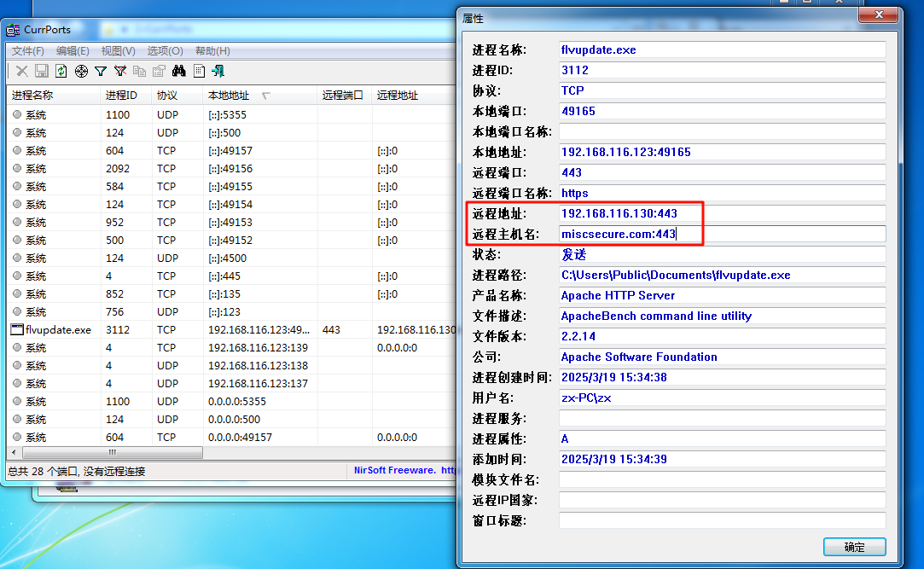Image resolution: width=924 pixels, height=569 pixels.
Task: Select the flvupdate.exe row in list
Action: [x=58, y=329]
